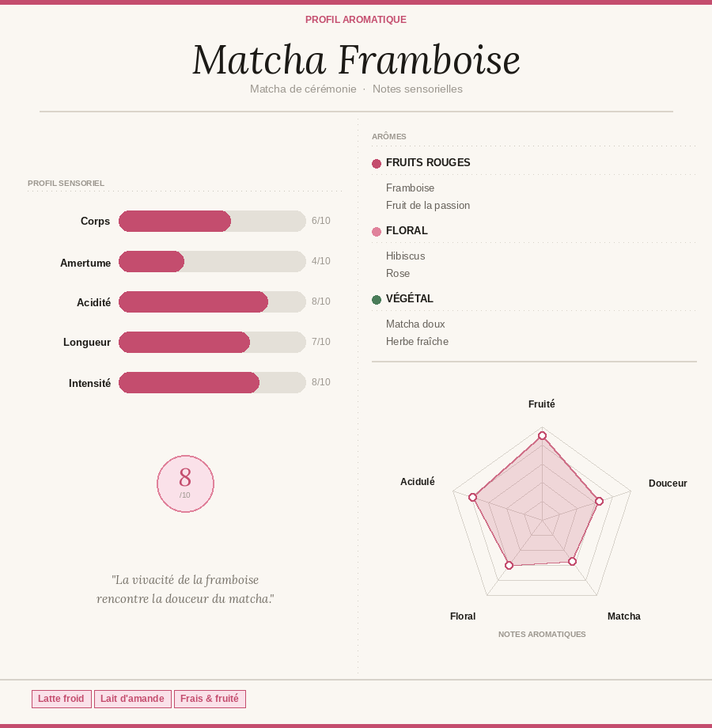Click the Amertume rating bar
The width and height of the screenshot is (712, 728).
tap(212, 262)
